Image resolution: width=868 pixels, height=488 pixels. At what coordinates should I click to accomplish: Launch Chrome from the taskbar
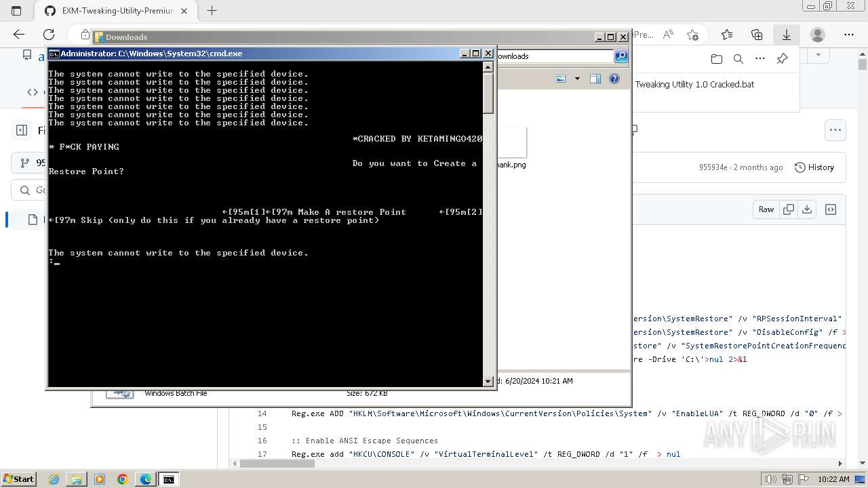click(123, 479)
